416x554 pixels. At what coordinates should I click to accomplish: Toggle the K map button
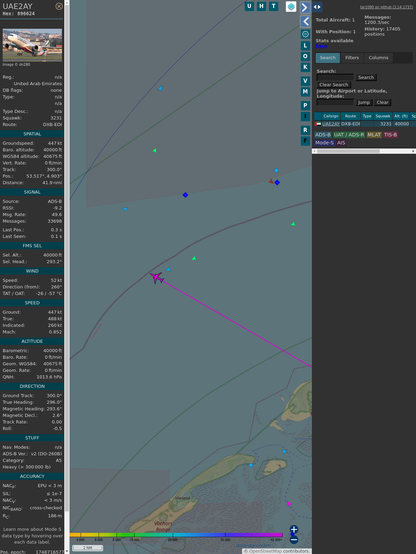[305, 67]
